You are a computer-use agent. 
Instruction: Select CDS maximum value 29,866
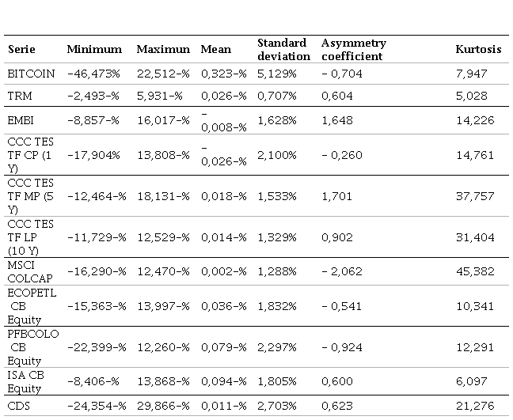(160, 406)
